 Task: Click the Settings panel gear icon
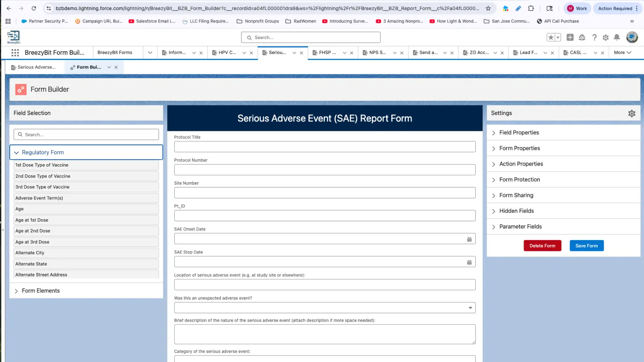click(x=631, y=113)
